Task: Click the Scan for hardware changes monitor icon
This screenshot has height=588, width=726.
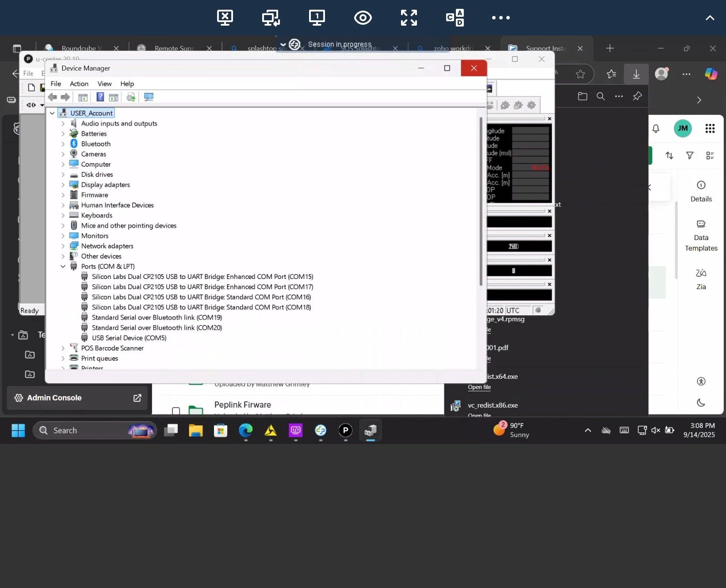Action: [x=149, y=97]
